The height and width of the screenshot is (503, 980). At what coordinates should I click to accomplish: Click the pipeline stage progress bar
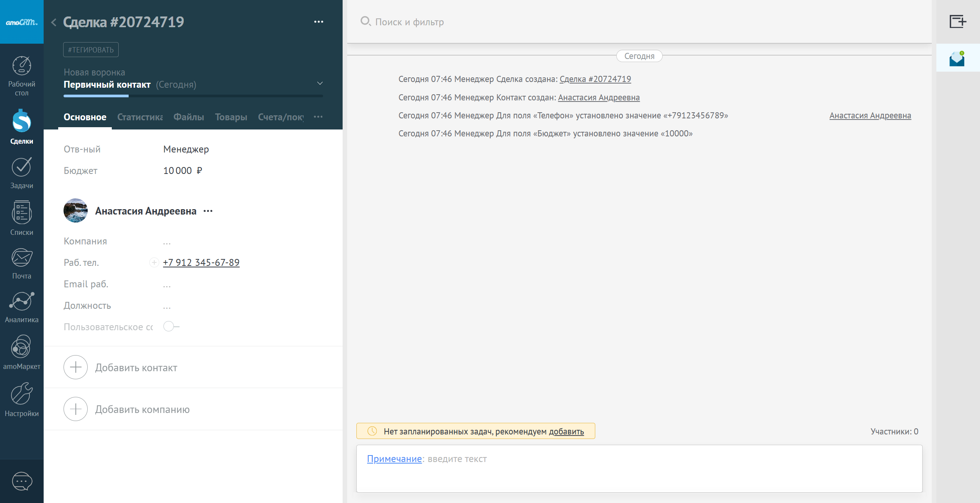pos(193,96)
